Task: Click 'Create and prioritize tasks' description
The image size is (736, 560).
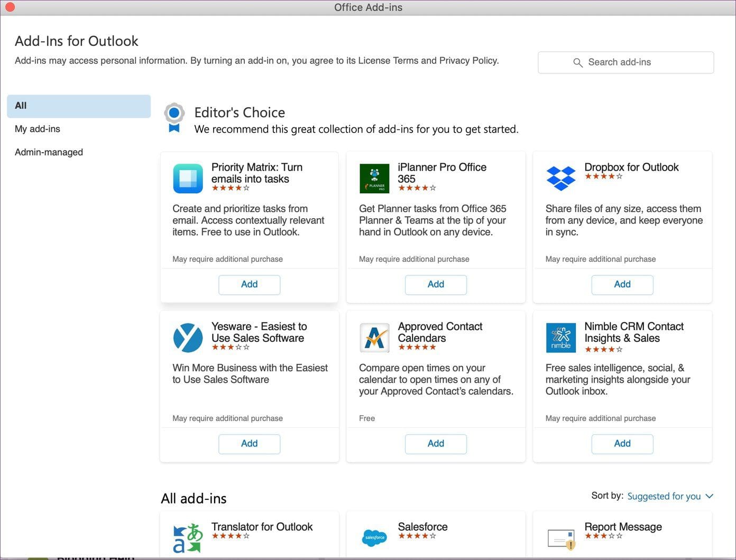Action: 249,220
